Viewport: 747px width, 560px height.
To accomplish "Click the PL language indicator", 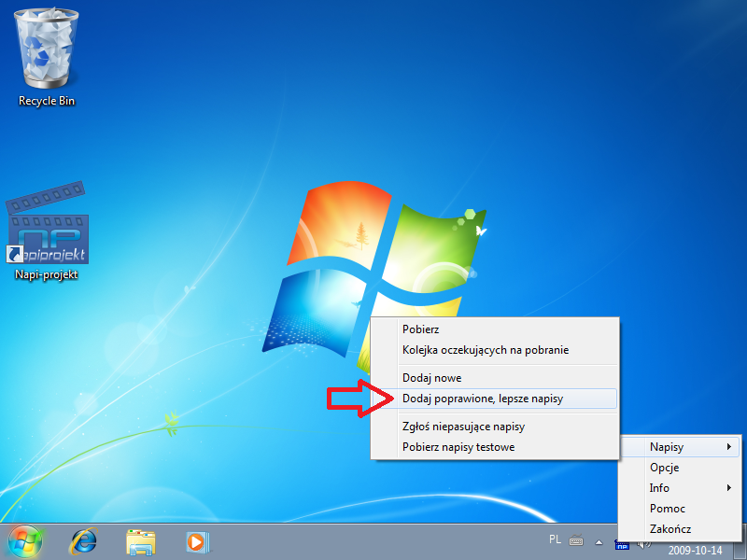I will tap(555, 539).
